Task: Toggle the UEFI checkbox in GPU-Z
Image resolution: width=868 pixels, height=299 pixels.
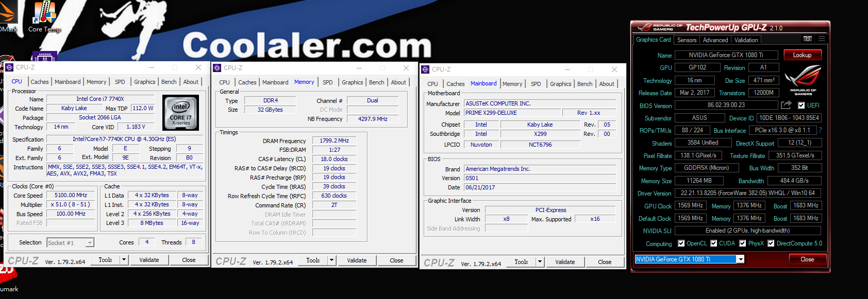Action: pyautogui.click(x=801, y=105)
